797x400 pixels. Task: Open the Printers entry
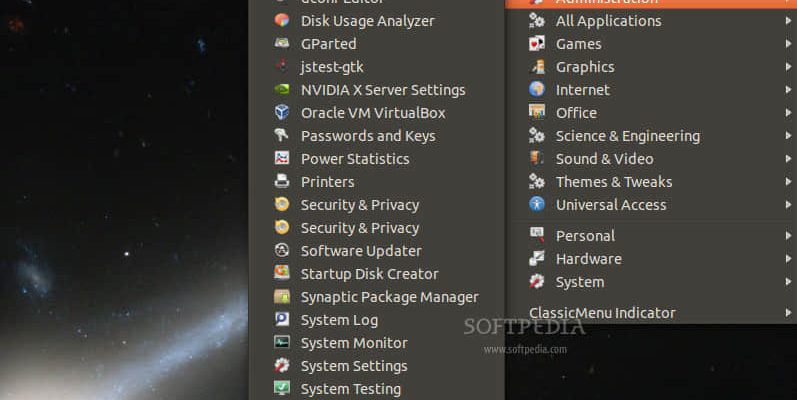377,182
